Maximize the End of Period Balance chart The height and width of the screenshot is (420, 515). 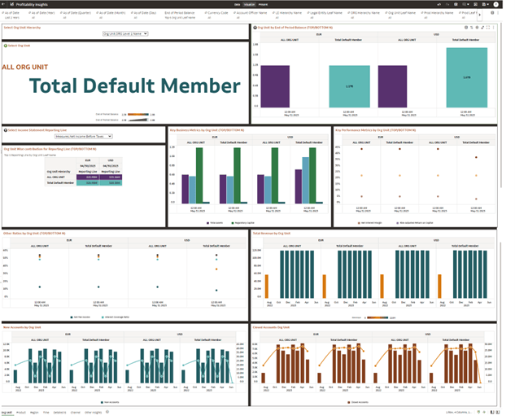point(488,28)
